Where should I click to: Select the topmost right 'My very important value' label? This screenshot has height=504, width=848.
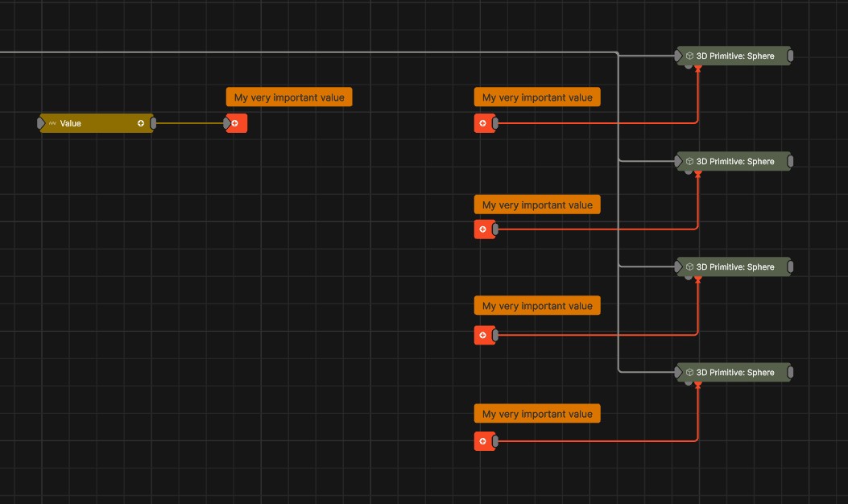pos(536,97)
